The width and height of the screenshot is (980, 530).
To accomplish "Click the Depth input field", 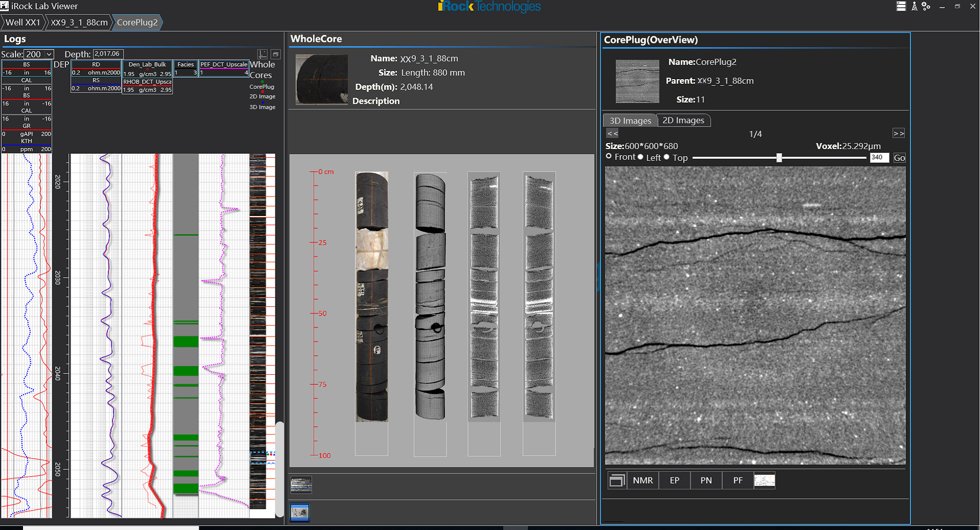I will coord(108,54).
